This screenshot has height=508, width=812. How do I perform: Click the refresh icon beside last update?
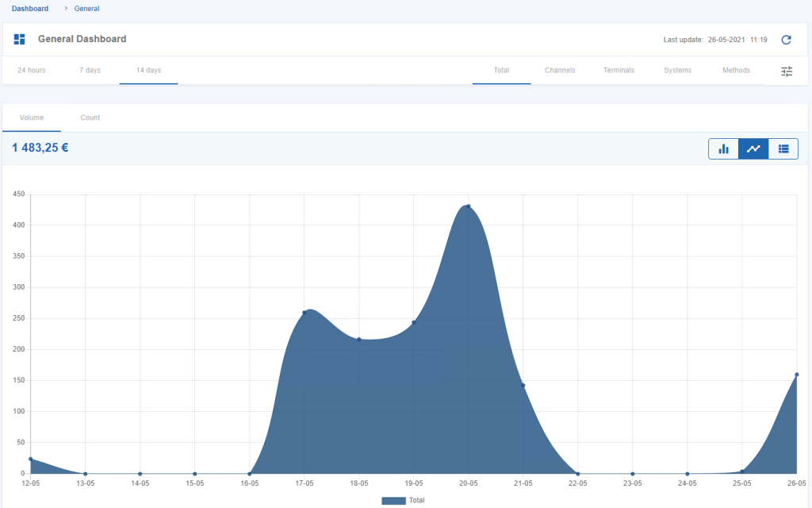[x=786, y=40]
